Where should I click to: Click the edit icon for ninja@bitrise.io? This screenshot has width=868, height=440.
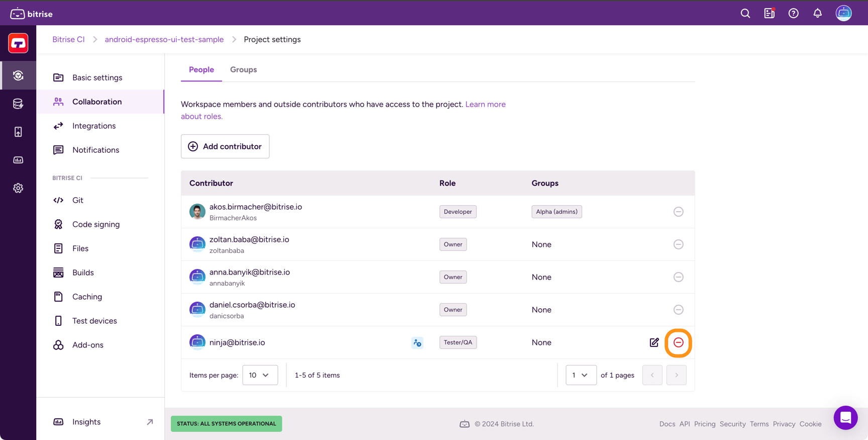[654, 342]
